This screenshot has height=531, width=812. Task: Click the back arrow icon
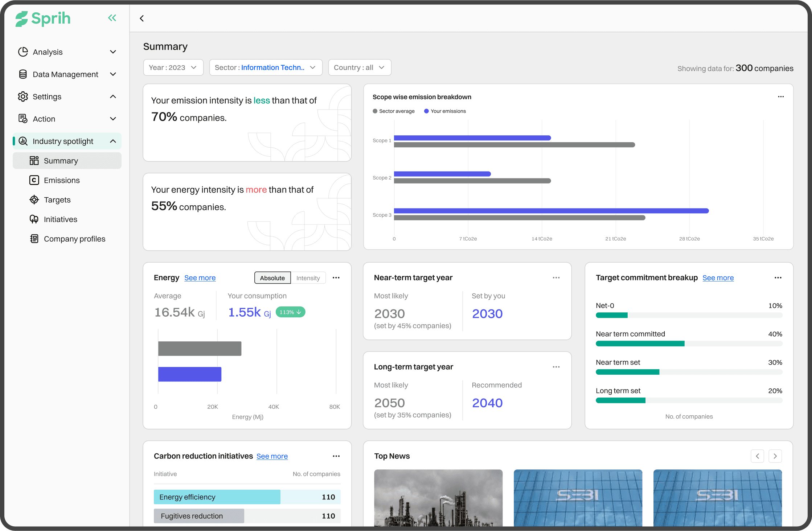[x=142, y=18]
